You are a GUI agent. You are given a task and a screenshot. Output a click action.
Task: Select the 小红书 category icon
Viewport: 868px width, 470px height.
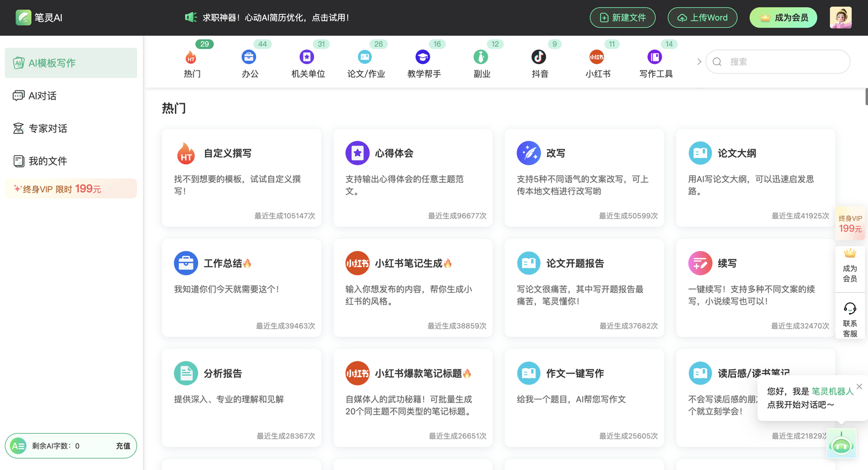[x=596, y=57]
